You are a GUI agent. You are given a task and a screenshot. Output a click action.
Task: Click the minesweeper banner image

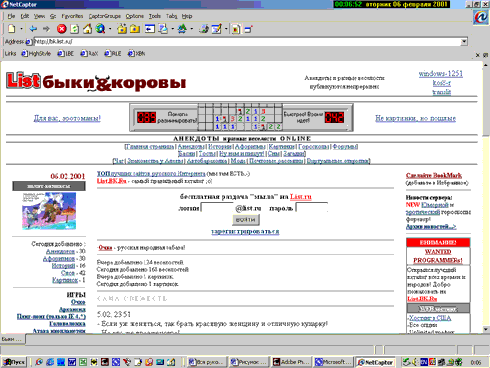click(241, 117)
